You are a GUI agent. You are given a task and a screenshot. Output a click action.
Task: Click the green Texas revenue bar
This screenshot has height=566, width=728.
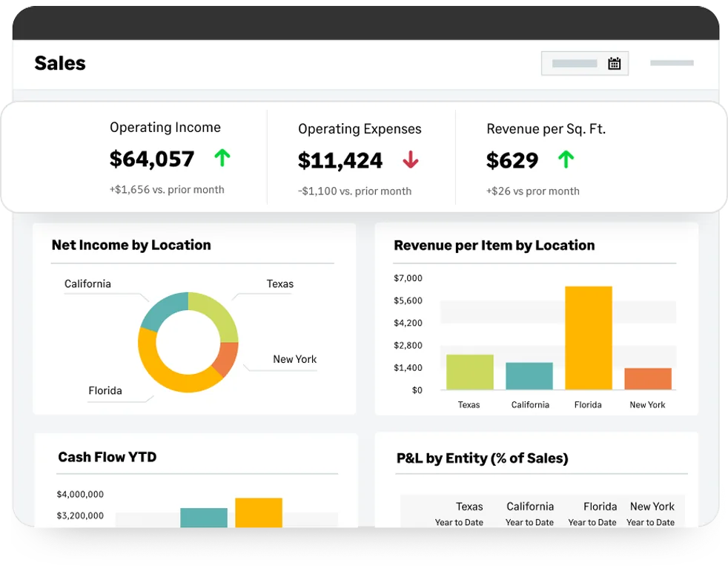(470, 372)
